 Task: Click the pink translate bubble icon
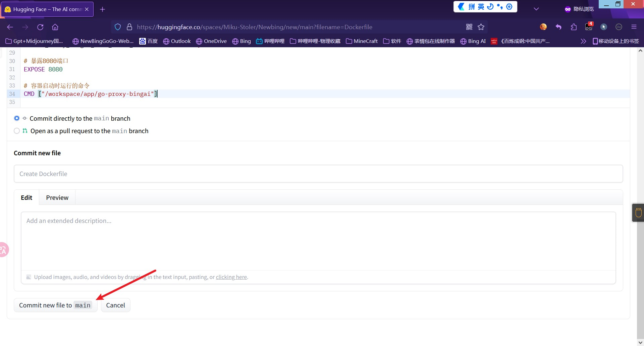click(x=3, y=250)
